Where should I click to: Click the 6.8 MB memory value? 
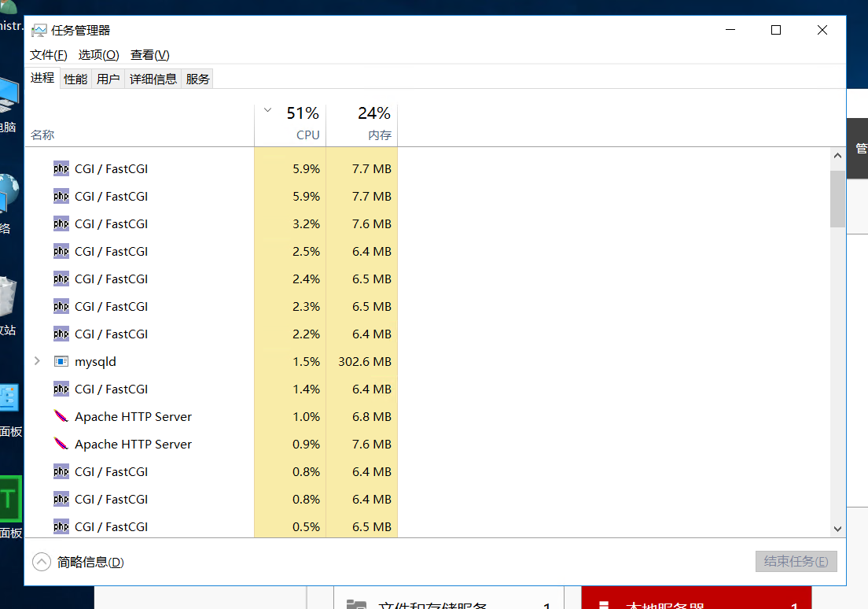pyautogui.click(x=372, y=417)
